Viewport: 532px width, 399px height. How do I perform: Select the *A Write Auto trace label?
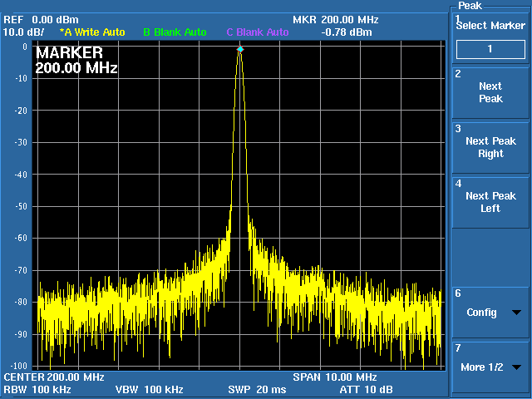click(x=92, y=32)
